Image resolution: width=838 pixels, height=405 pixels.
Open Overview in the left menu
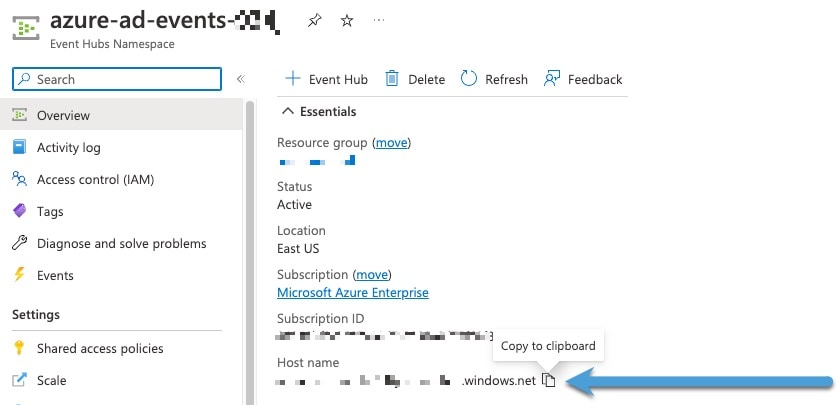point(121,115)
